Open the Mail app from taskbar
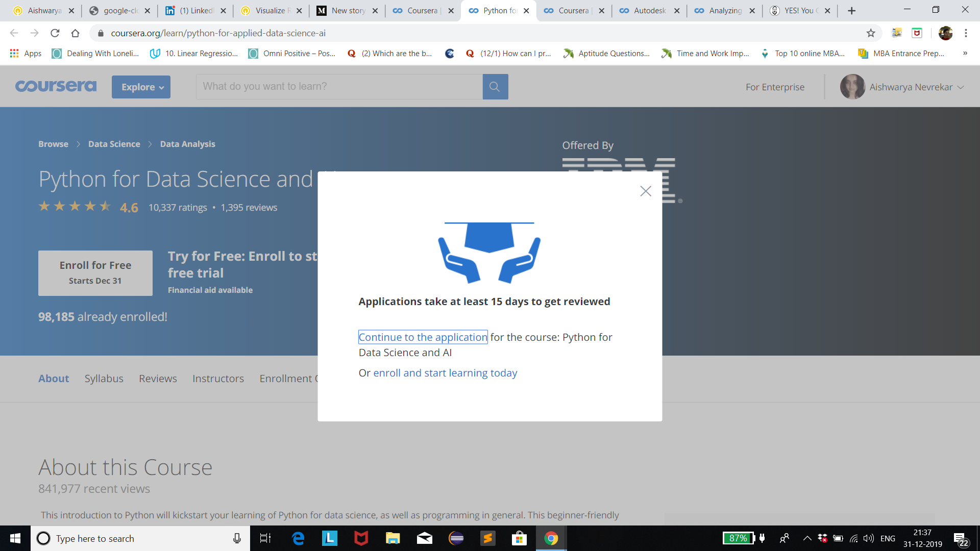The height and width of the screenshot is (551, 980). (x=425, y=538)
